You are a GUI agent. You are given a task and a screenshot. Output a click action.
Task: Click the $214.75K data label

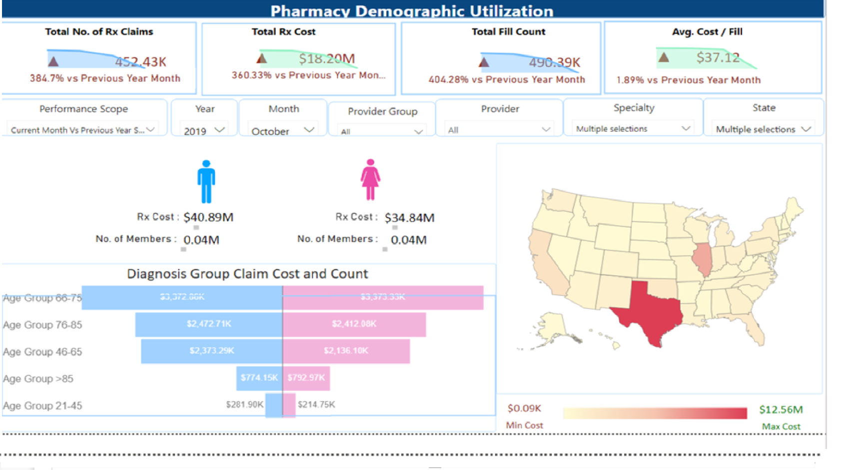click(316, 405)
